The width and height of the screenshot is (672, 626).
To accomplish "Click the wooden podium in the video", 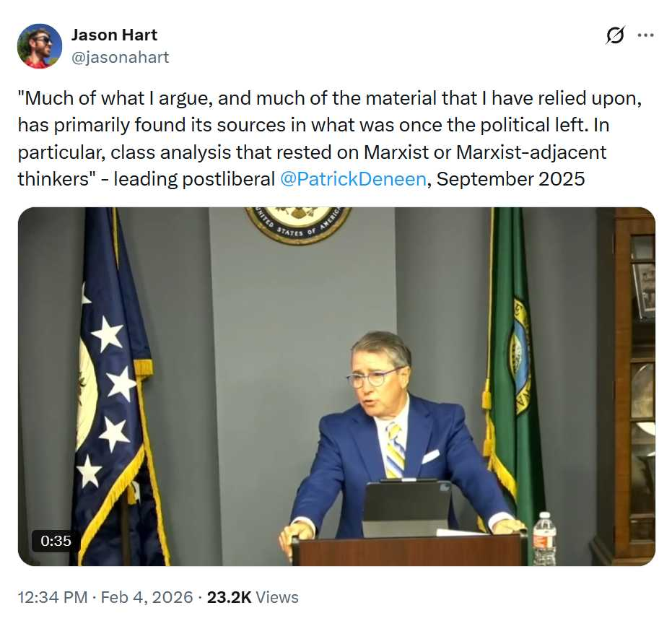I will (409, 551).
